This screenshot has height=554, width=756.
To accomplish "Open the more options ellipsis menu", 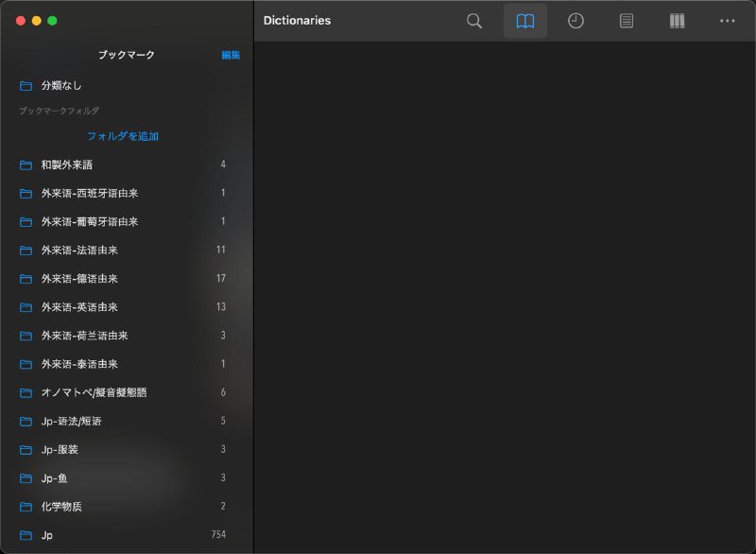I will click(727, 21).
